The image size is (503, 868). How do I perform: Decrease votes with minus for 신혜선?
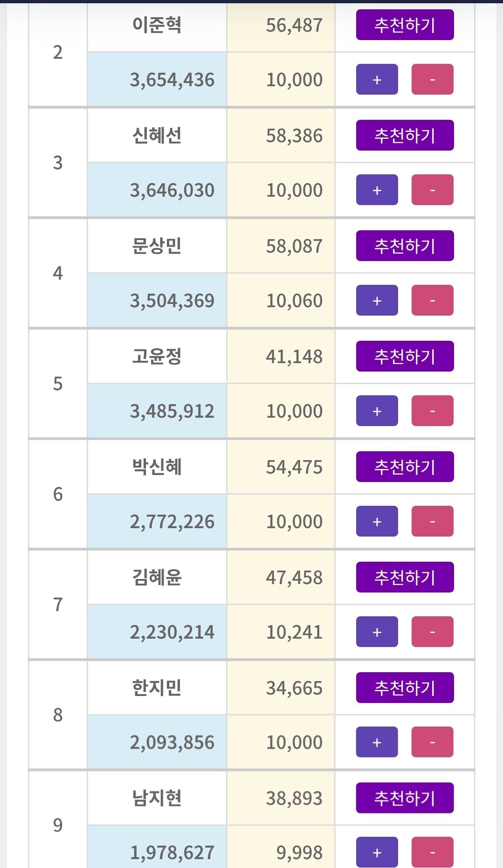tap(432, 190)
